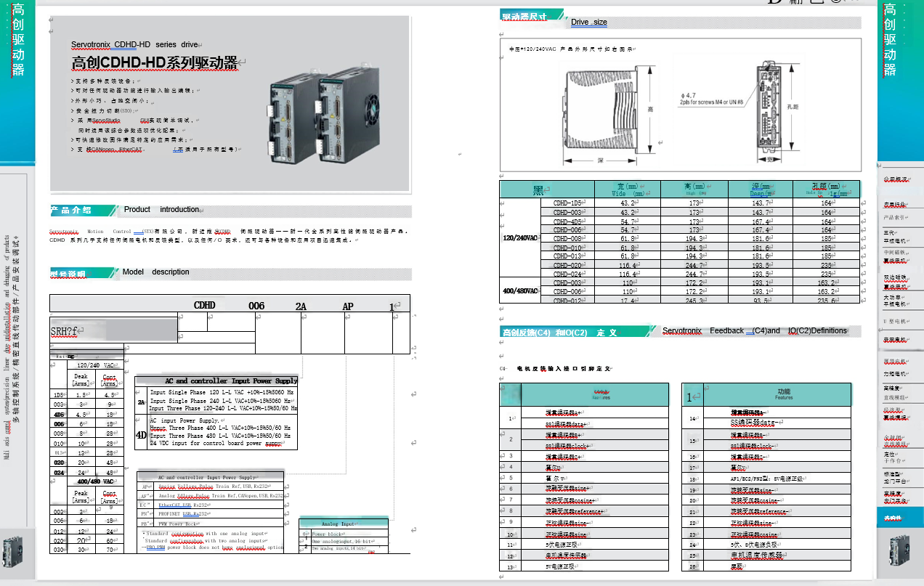Click the "孔距(mm)" column header

827,190
